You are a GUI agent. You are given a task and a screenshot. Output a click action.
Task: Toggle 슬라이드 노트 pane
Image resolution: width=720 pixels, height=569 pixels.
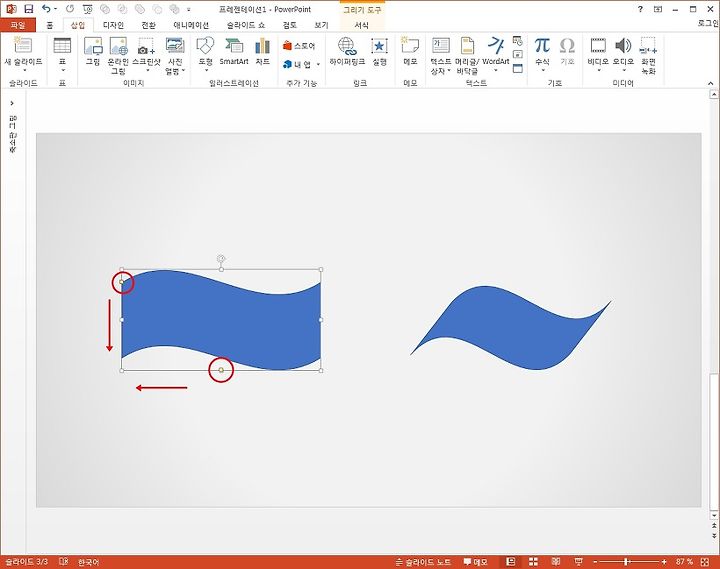423,562
